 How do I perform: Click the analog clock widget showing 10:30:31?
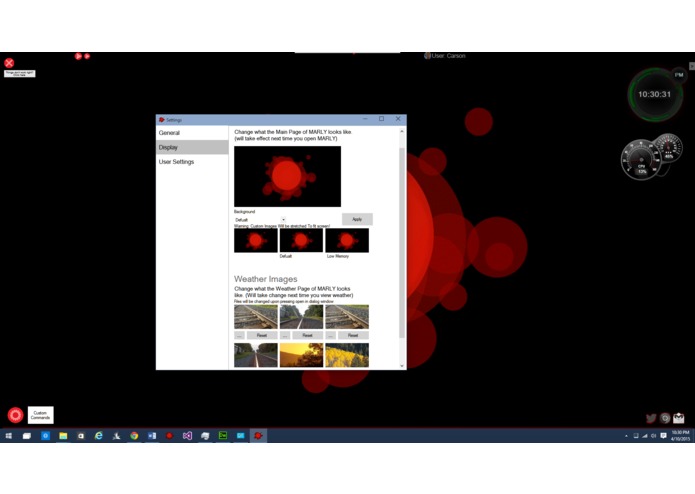655,94
